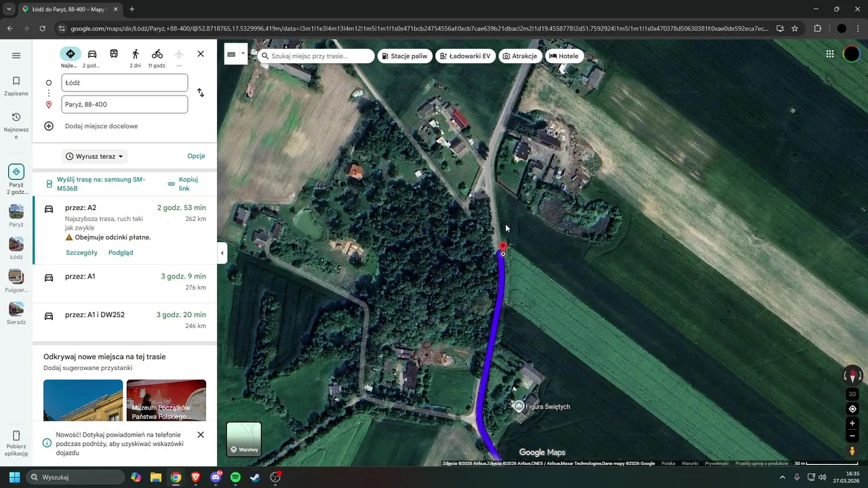
Task: Open the Paryż 2 godz. directions shortcut
Action: click(16, 180)
